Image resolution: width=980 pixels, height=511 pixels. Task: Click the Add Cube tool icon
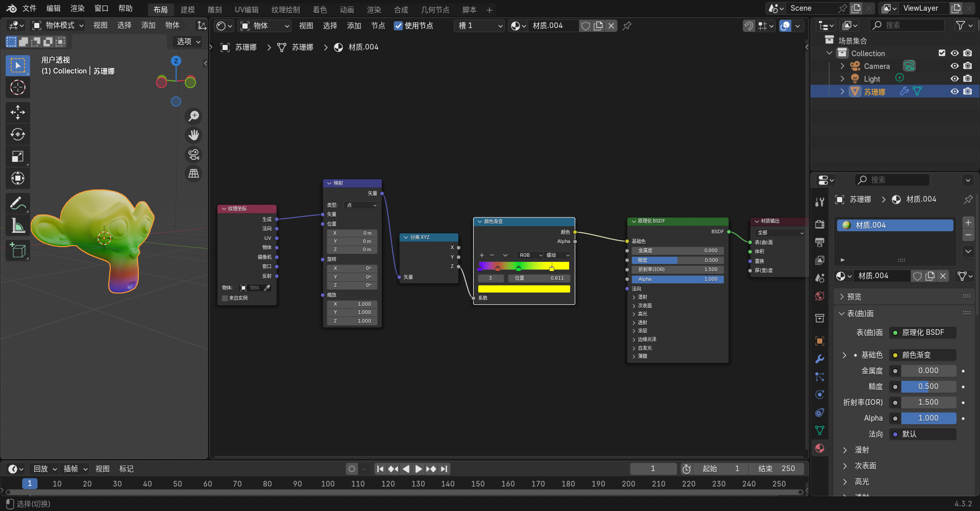18,251
